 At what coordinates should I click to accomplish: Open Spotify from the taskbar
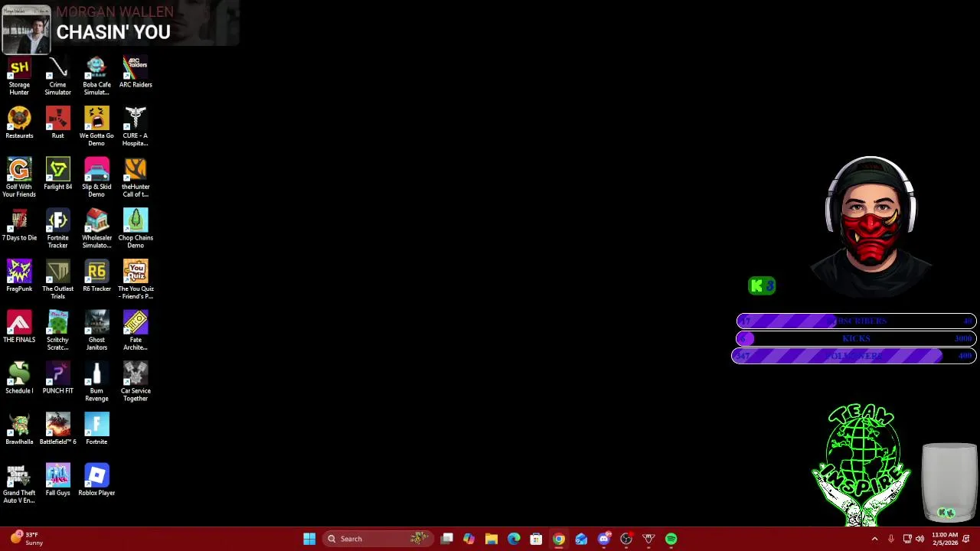coord(671,539)
